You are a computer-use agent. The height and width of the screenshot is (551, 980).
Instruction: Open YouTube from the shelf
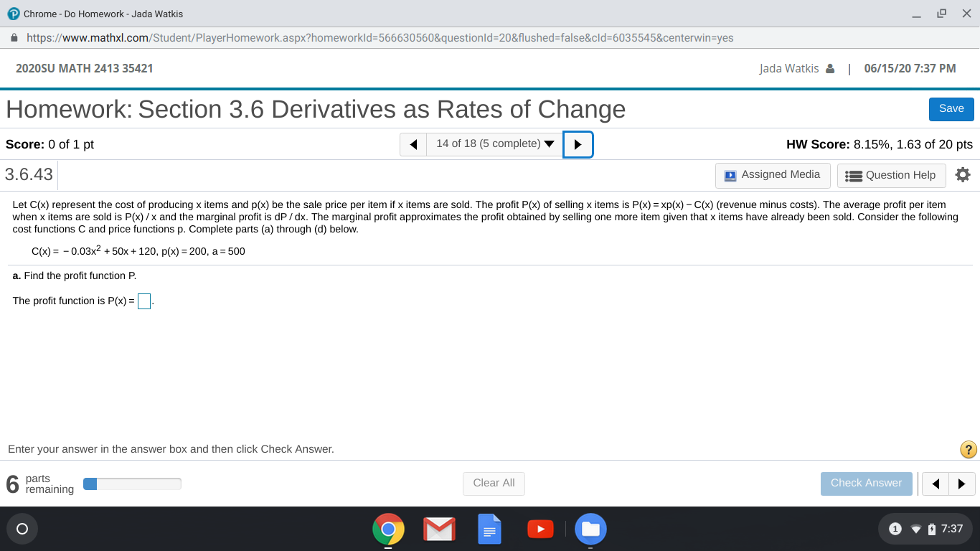pos(540,529)
